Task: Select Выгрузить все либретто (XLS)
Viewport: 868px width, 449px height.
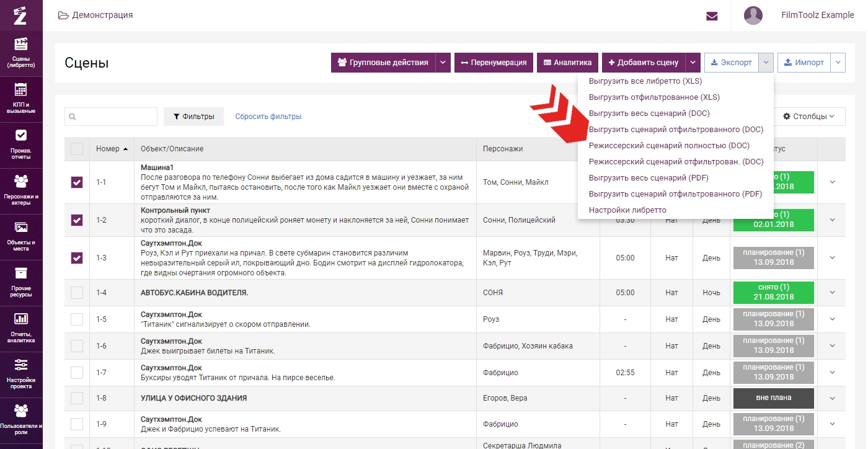Action: pyautogui.click(x=645, y=81)
